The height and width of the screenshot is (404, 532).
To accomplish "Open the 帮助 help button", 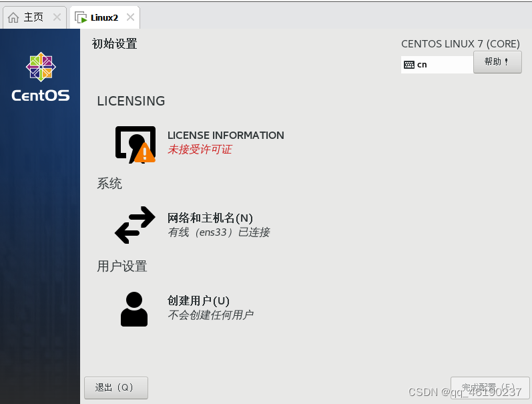I will coord(497,62).
